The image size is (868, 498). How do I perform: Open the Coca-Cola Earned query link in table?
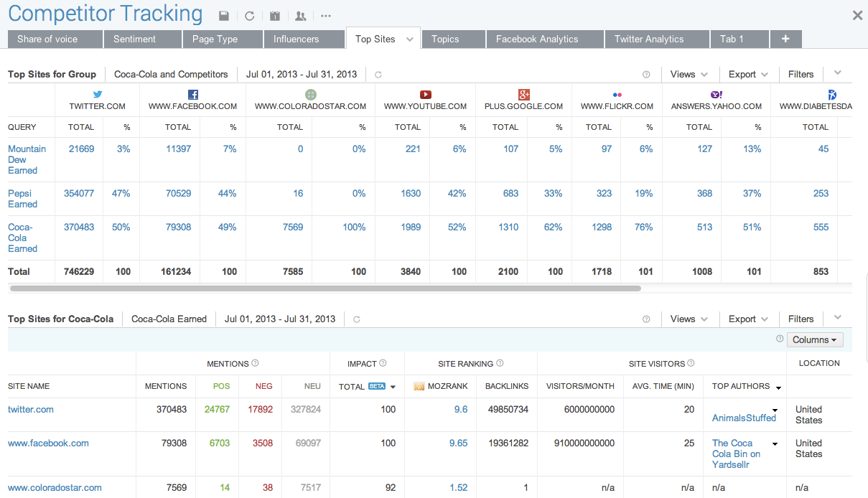tap(22, 238)
